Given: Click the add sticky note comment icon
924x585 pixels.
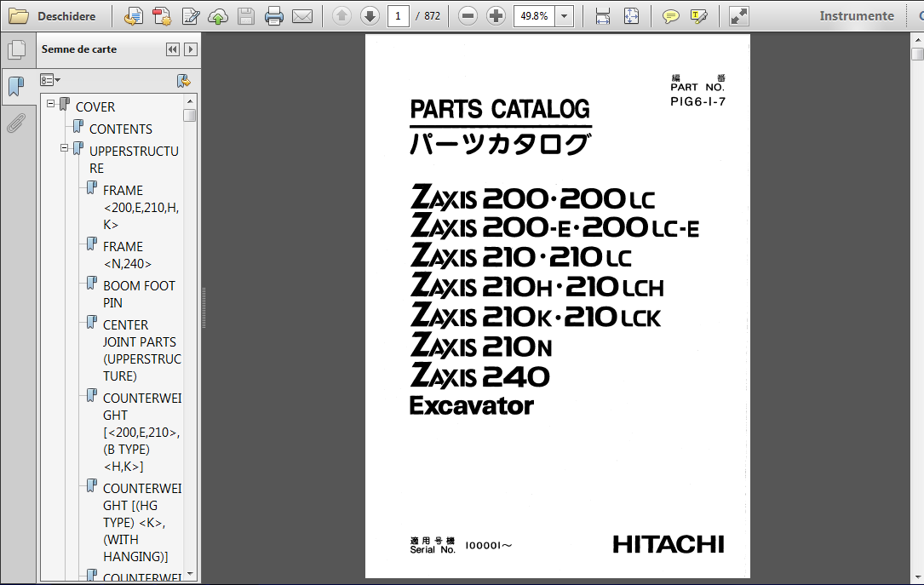Looking at the screenshot, I should (670, 16).
